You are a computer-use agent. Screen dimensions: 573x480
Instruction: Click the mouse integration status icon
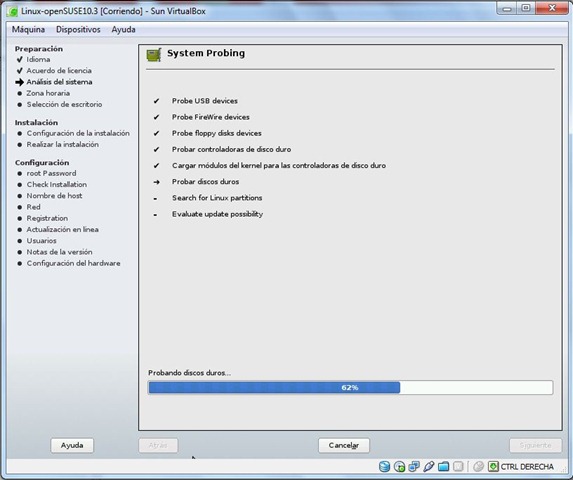pyautogui.click(x=478, y=466)
